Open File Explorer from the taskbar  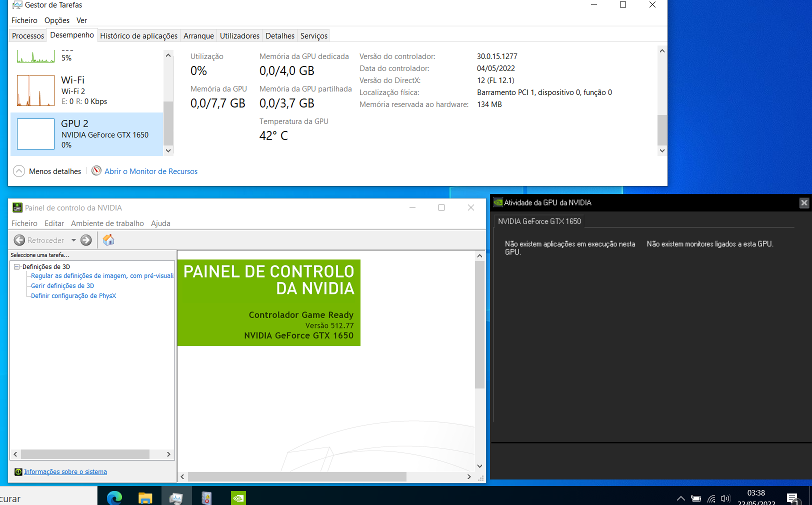(145, 498)
